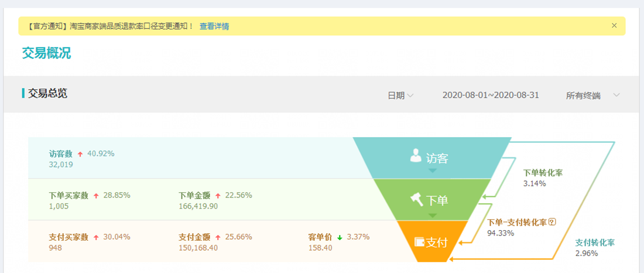Screen dimensions: 644x273
Task: Click the gavel order icon in funnel
Action: 416,199
